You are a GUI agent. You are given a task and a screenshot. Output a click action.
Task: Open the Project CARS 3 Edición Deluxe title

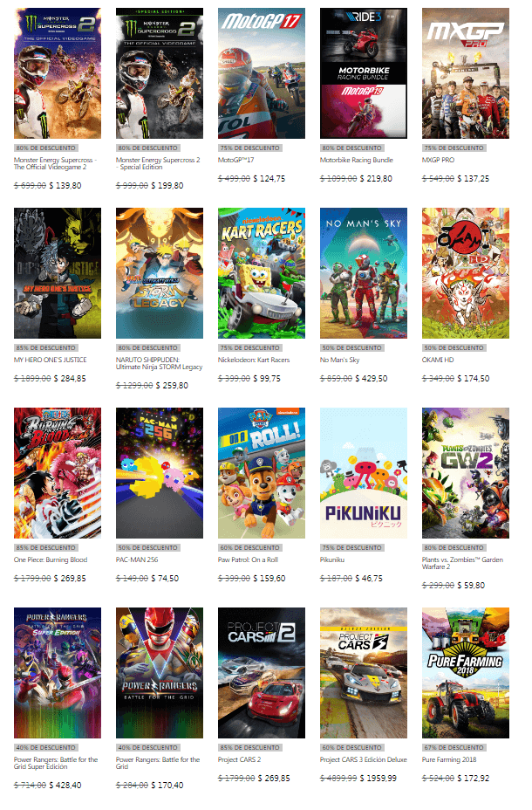click(364, 760)
